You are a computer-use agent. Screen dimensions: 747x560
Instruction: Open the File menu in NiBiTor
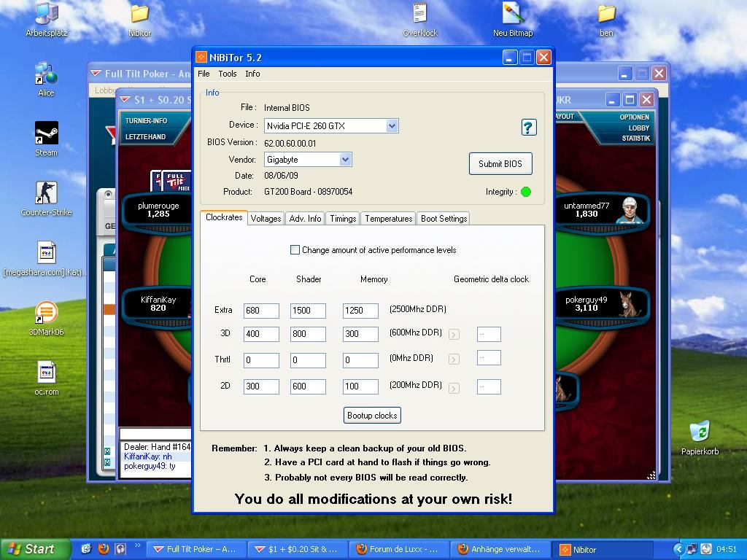tap(204, 74)
